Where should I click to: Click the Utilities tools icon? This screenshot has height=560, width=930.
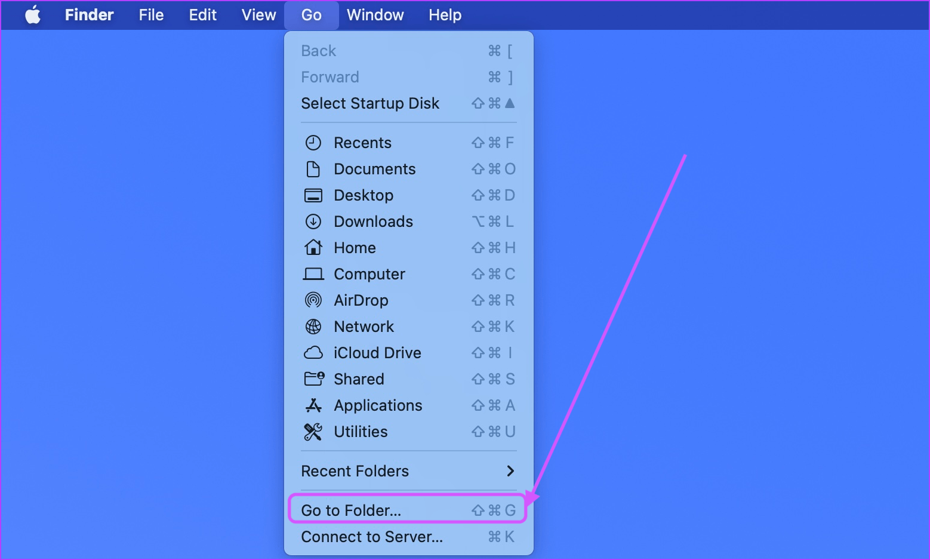(x=313, y=432)
